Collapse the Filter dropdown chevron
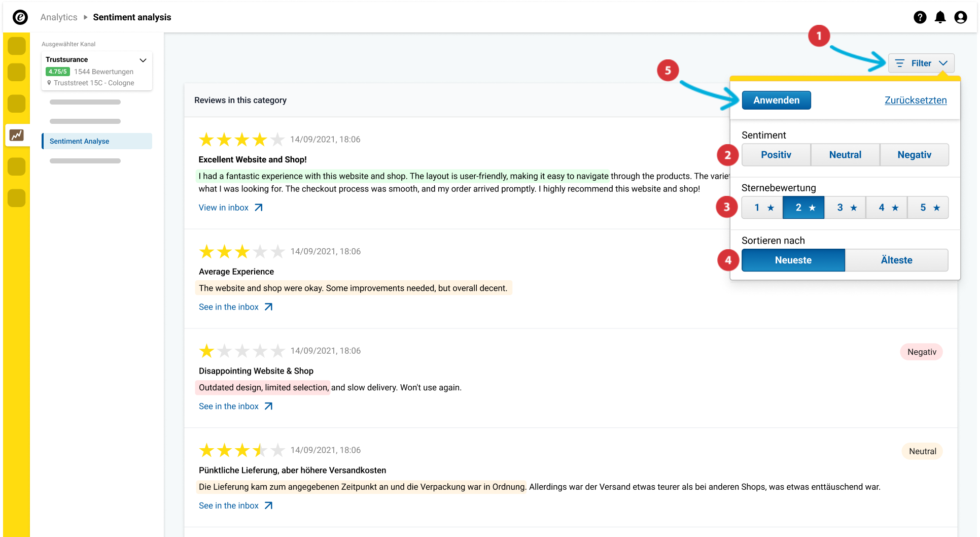The width and height of the screenshot is (980, 537). 943,63
